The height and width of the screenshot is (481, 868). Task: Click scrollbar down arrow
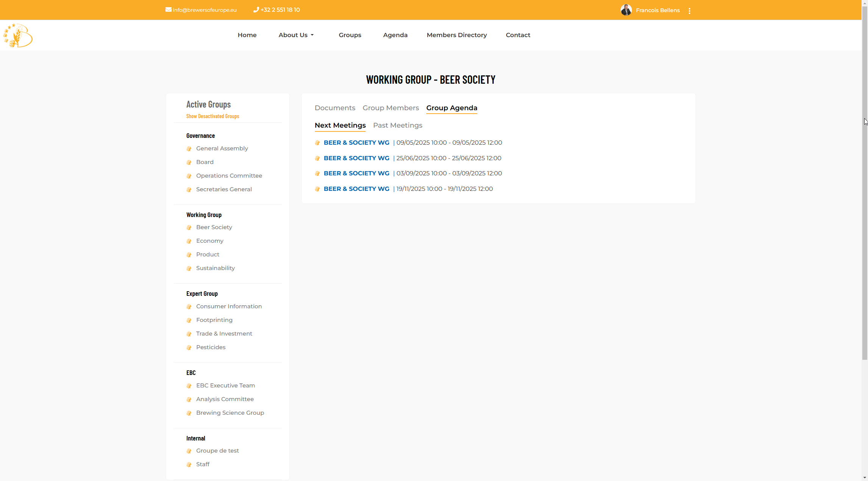click(865, 478)
